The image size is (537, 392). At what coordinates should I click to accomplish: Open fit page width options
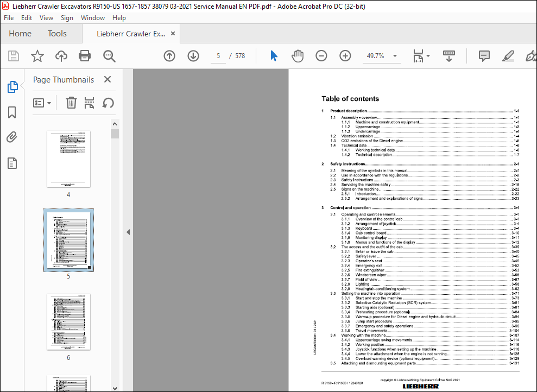click(x=418, y=56)
